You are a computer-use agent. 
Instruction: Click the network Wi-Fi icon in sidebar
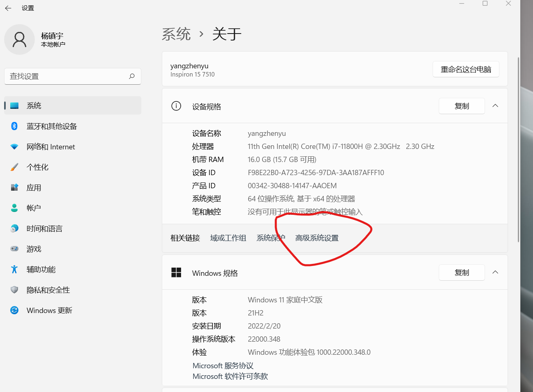click(14, 146)
